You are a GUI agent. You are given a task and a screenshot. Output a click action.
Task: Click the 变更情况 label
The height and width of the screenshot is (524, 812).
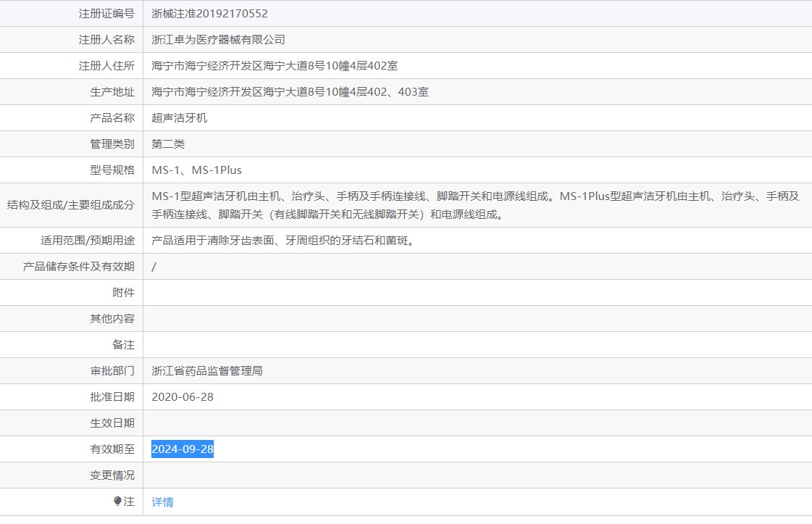click(112, 475)
